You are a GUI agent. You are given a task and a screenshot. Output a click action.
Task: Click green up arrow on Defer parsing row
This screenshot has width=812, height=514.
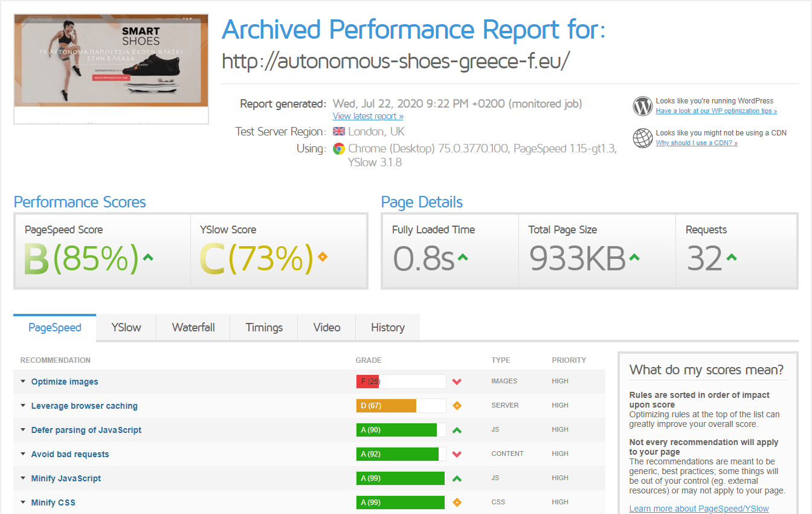pos(457,430)
